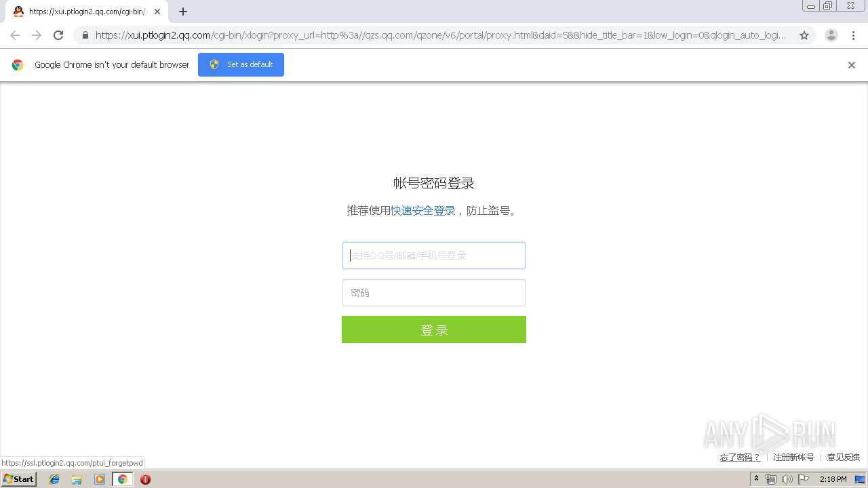Screen dimensions: 868x488
Task: Open Chrome three-dot menu
Action: (x=853, y=35)
